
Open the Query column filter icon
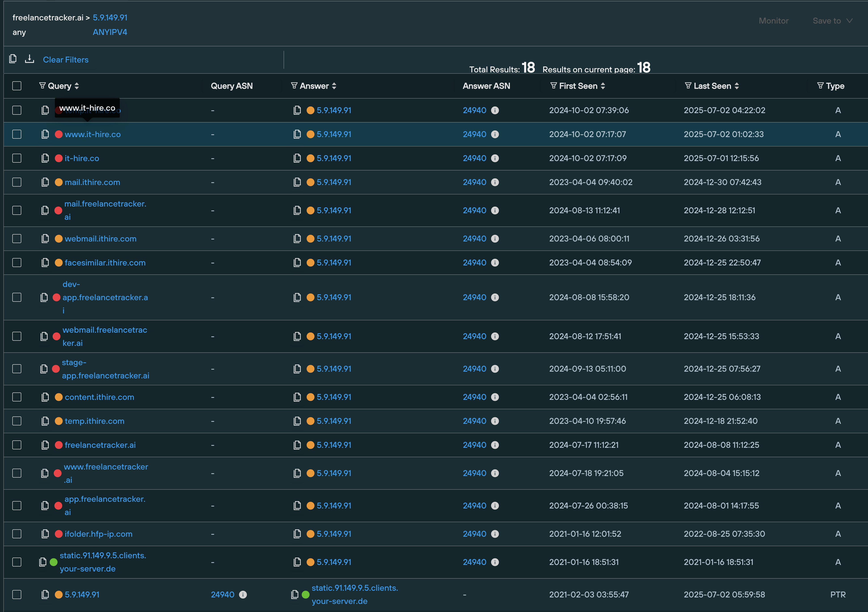(x=42, y=86)
